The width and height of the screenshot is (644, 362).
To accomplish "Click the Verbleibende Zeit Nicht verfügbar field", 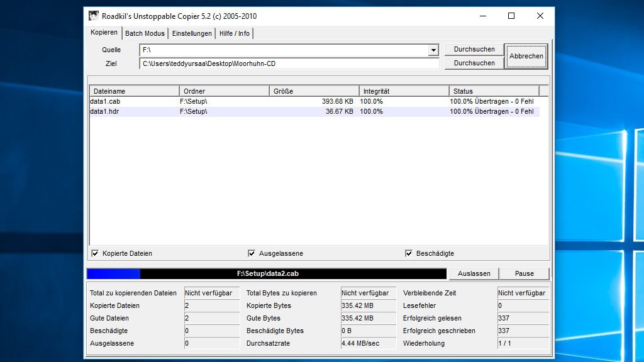I will coord(523,293).
